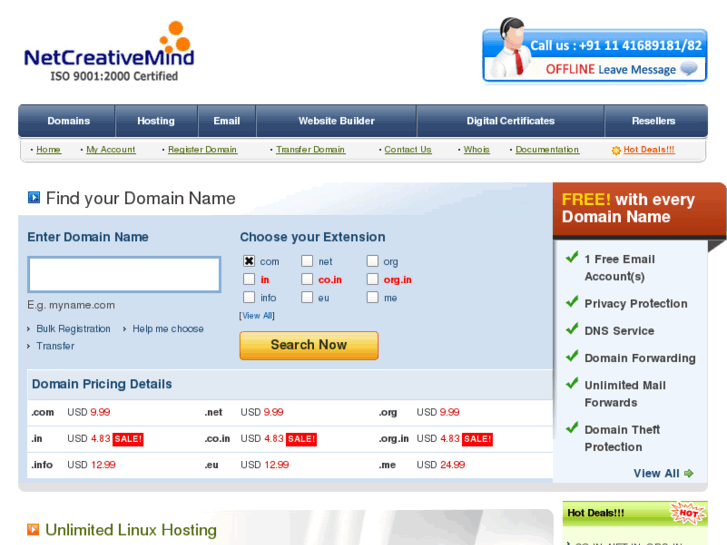
Task: Check the net extension checkbox
Action: pos(307,261)
